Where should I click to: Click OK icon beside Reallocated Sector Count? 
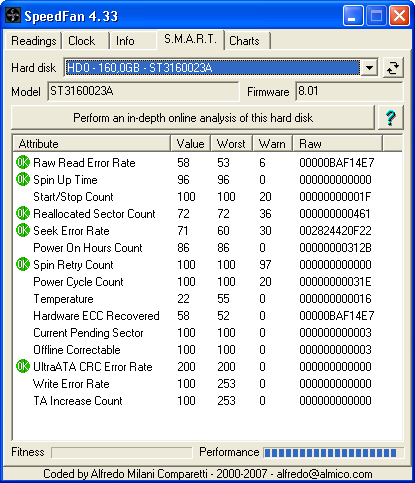[x=23, y=213]
